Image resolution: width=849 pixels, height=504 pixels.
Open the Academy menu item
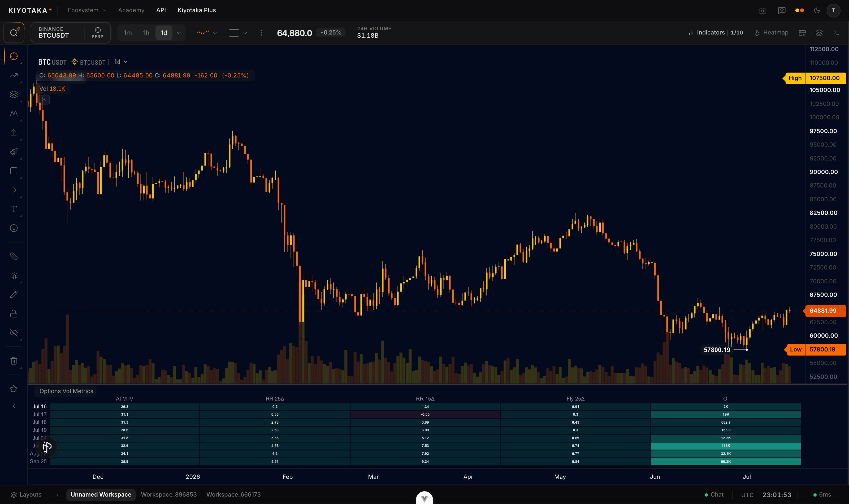tap(131, 10)
